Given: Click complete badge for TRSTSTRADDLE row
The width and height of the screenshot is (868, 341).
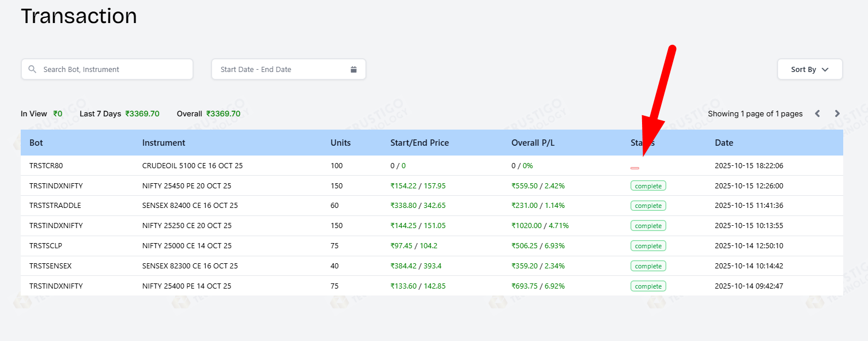Looking at the screenshot, I should [648, 206].
